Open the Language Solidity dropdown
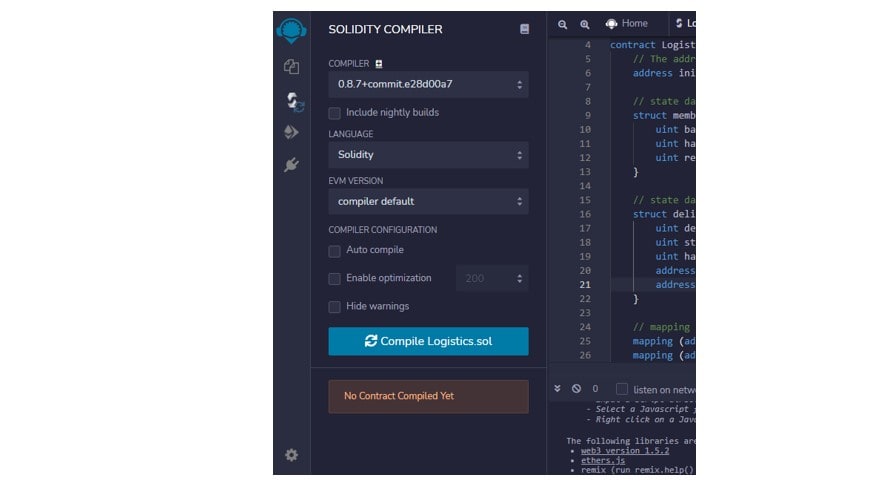The width and height of the screenshot is (869, 489). [428, 155]
